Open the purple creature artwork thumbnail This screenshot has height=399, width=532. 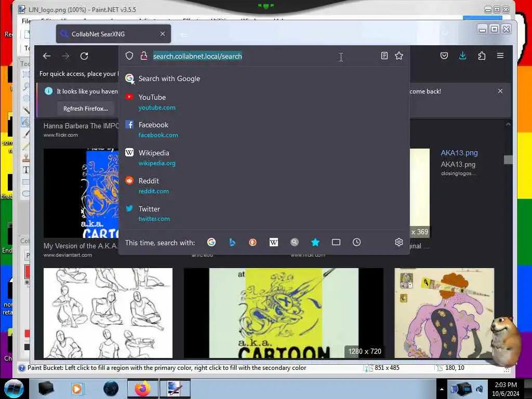[x=444, y=313]
